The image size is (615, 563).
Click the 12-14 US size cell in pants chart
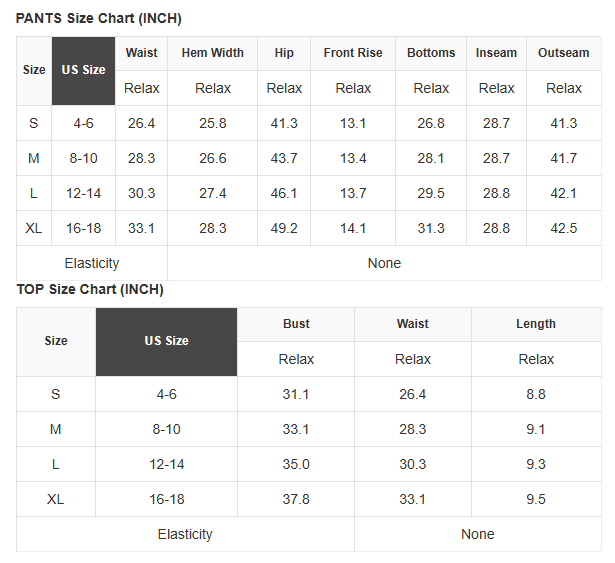click(83, 193)
